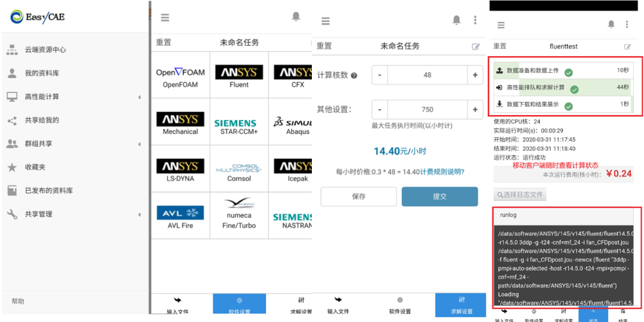Click the 计算核数 help question icon
Image resolution: width=644 pixels, height=322 pixels.
point(354,76)
